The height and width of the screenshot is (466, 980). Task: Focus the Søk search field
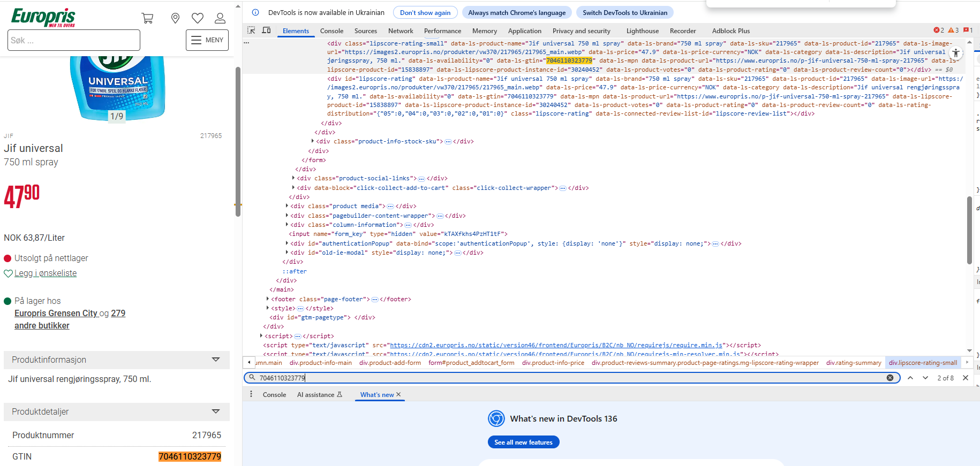tap(74, 40)
